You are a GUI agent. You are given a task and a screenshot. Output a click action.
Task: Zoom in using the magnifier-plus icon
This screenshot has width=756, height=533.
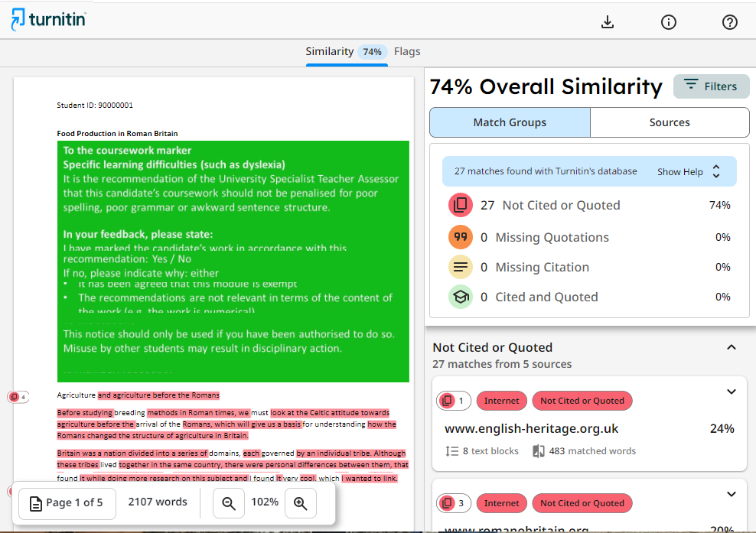pos(301,503)
